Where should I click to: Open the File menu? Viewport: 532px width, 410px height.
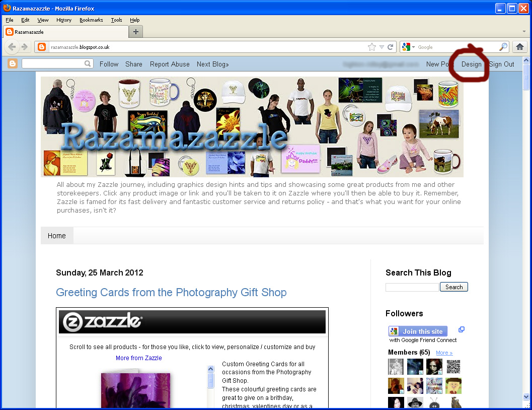coord(10,20)
